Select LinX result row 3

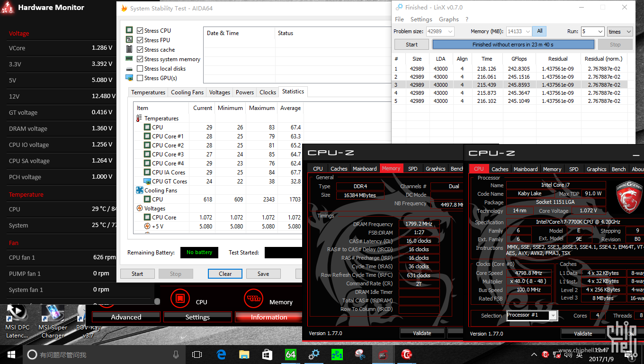[x=512, y=84]
